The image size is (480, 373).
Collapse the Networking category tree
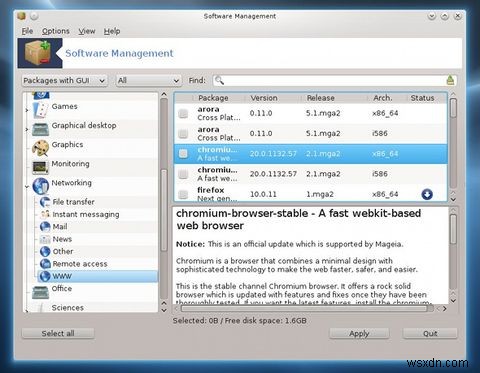pyautogui.click(x=27, y=187)
